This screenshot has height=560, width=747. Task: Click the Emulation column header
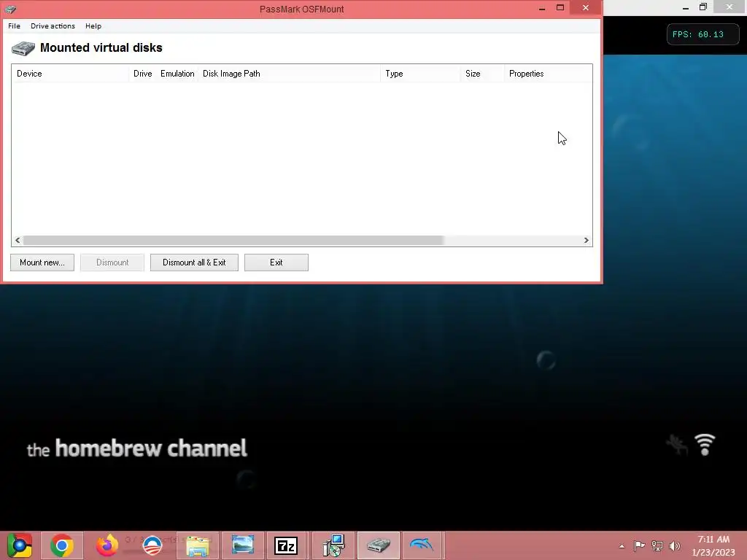point(177,74)
